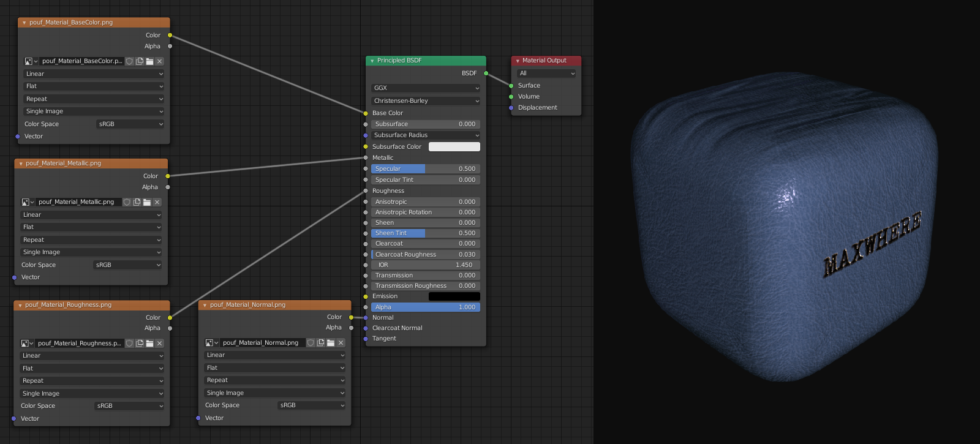The height and width of the screenshot is (444, 980).
Task: Adjust the Specular 0.500 slider
Action: click(426, 169)
